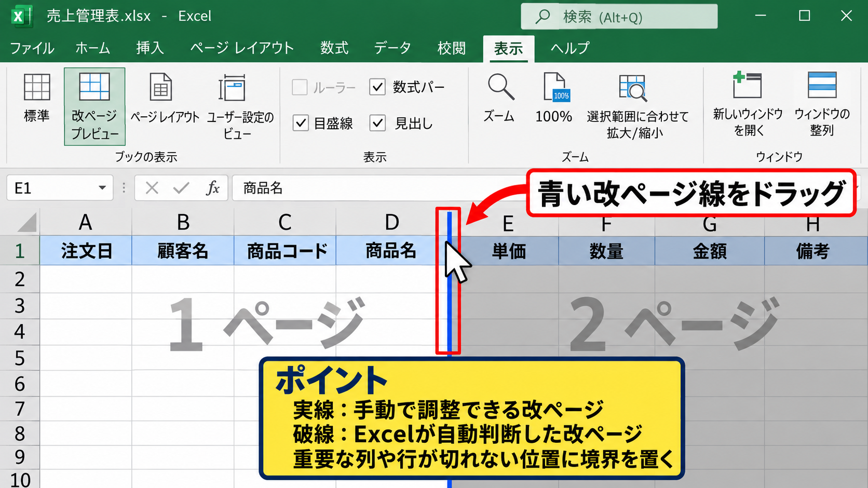
Task: Click the blue page break line
Action: coord(449,311)
